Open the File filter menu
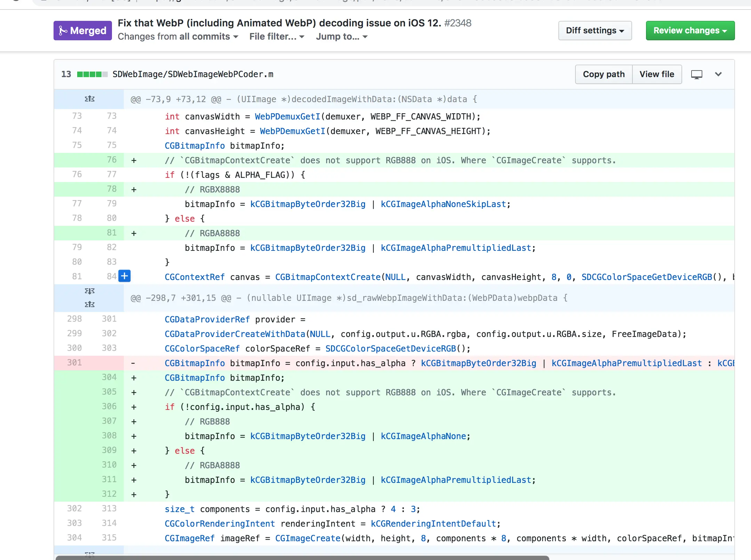The height and width of the screenshot is (560, 751). click(277, 36)
